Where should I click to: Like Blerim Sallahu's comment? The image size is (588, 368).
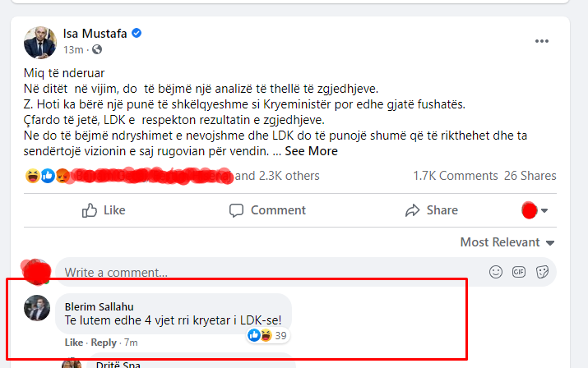[x=73, y=342]
